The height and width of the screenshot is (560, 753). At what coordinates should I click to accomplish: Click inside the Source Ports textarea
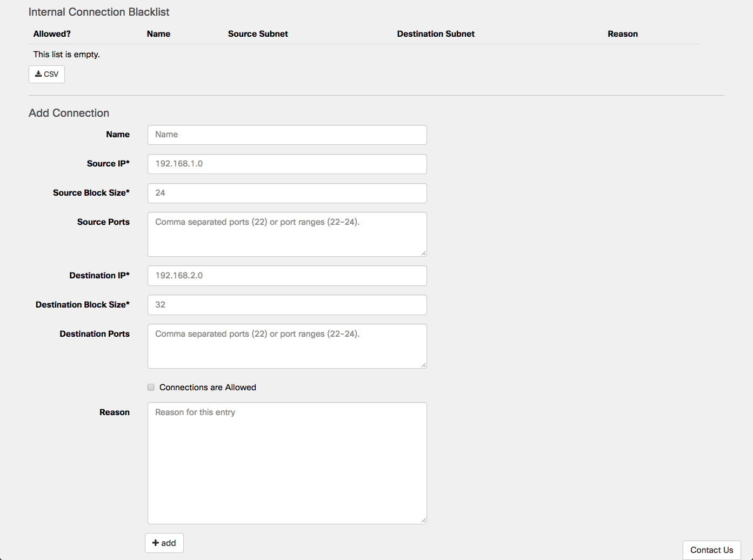pos(286,234)
